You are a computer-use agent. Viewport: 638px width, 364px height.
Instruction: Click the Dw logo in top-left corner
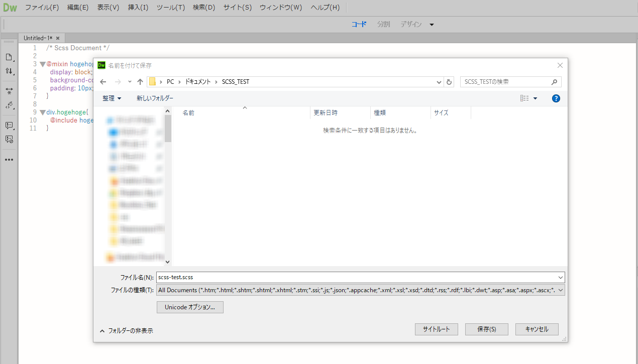point(10,7)
